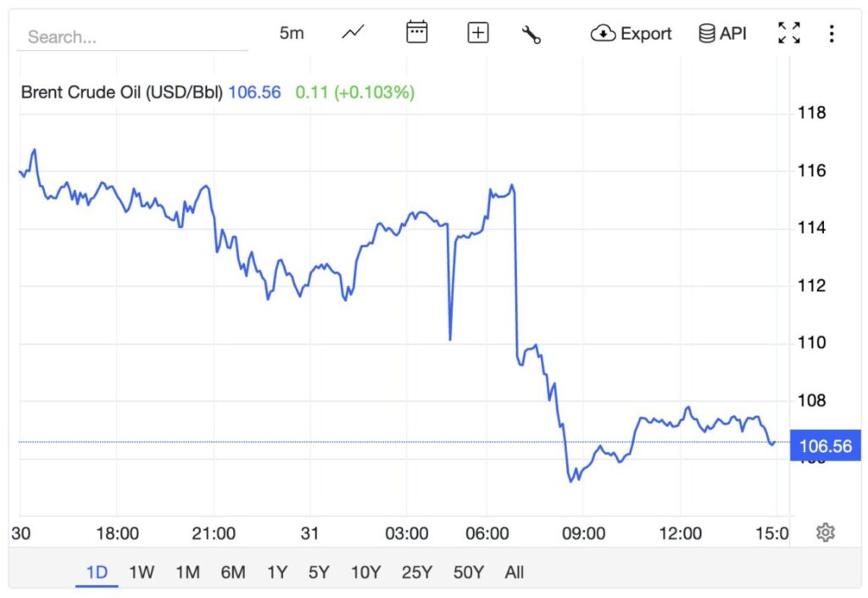Click the compare symbol plus icon
Screen dimensions: 868x598
pyautogui.click(x=477, y=32)
